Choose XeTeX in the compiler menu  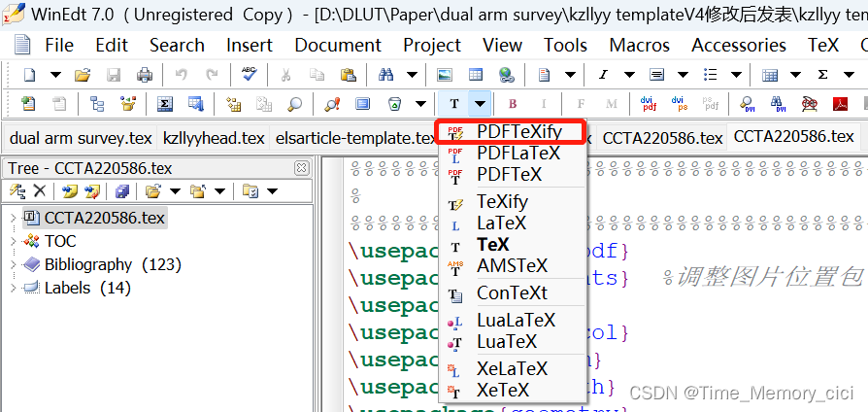coord(512,391)
